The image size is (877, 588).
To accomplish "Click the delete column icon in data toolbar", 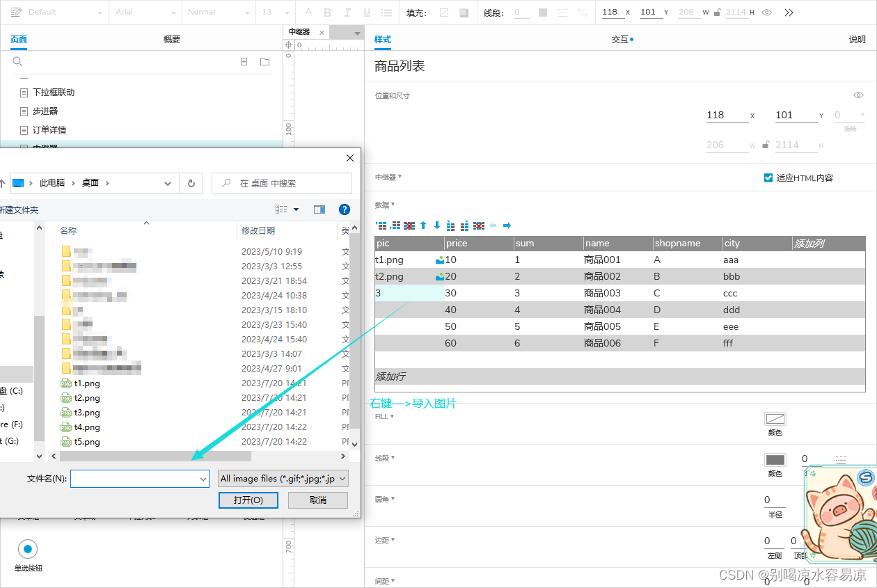I will point(479,225).
